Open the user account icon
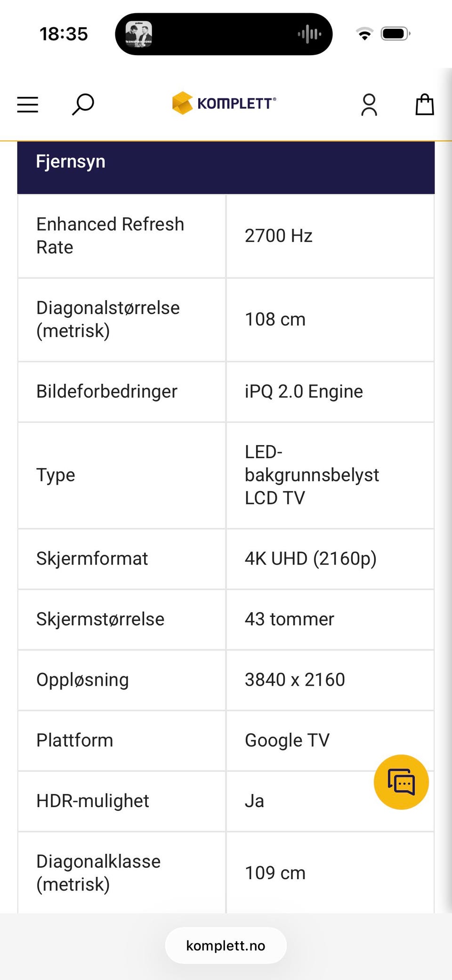 coord(369,105)
